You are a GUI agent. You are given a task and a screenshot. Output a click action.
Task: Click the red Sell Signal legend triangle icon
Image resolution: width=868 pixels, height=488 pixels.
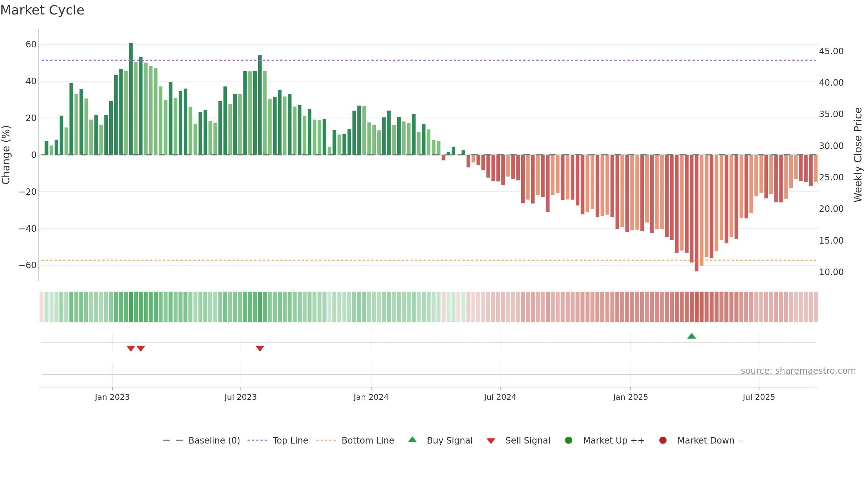click(491, 441)
